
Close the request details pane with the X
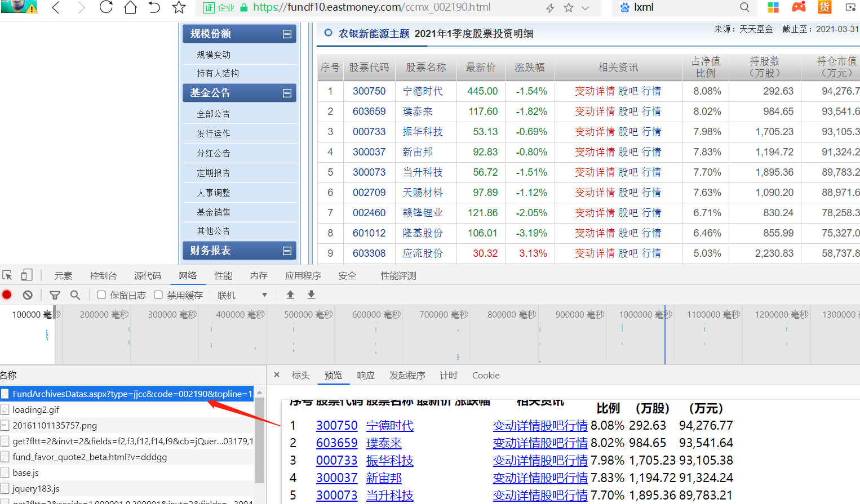pyautogui.click(x=277, y=374)
